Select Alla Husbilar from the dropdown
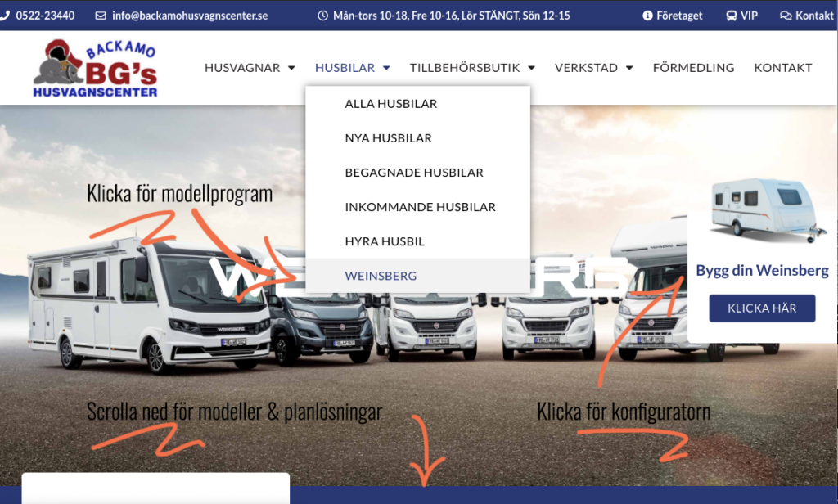This screenshot has height=504, width=838. (x=418, y=104)
